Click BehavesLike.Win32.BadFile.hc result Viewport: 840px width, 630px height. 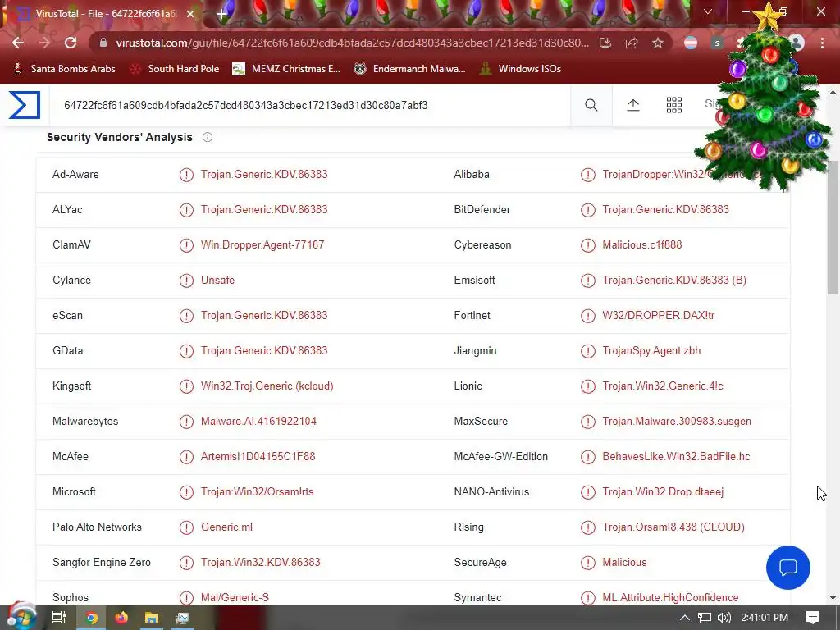tap(676, 456)
